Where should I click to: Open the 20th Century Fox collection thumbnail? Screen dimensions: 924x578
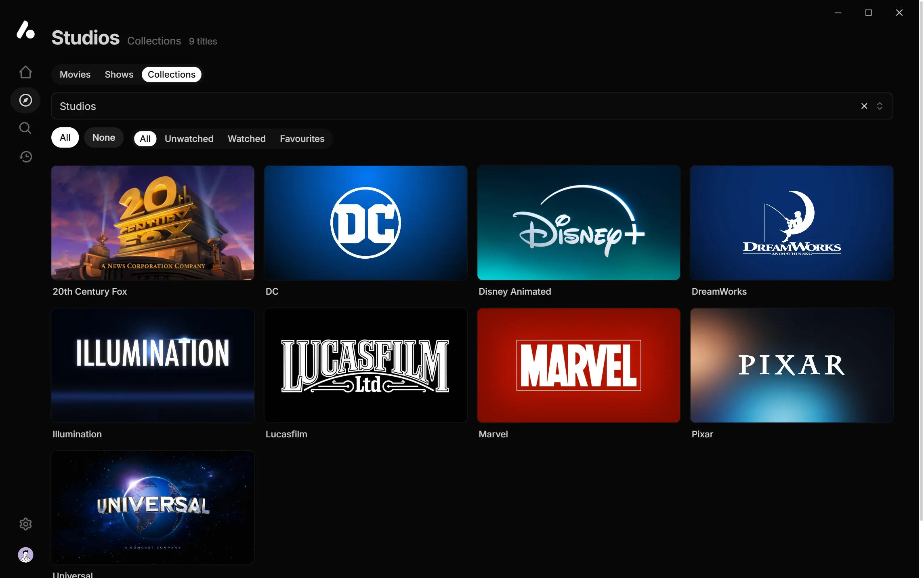coord(153,223)
